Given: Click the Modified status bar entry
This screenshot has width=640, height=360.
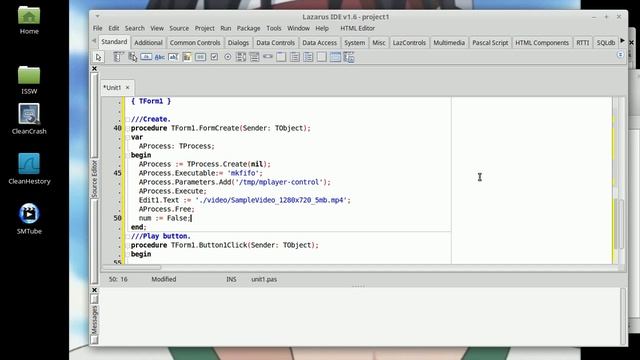Looking at the screenshot, I should pos(164,279).
